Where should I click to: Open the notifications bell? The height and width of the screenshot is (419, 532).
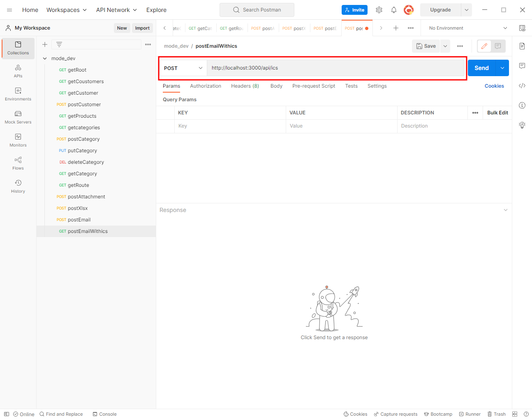(x=394, y=10)
